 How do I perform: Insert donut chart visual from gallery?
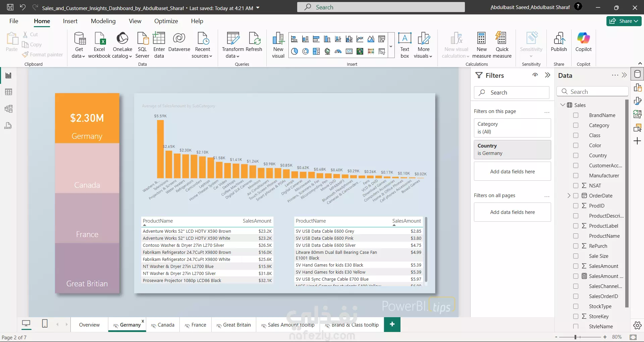(305, 51)
